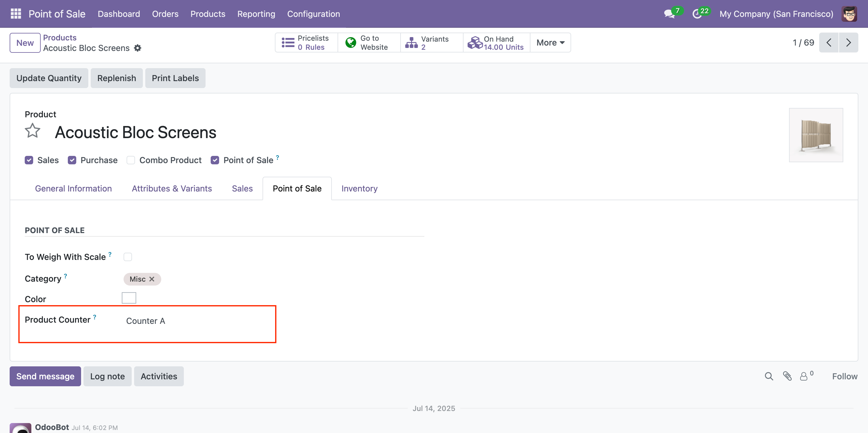Open the activities clock icon

[697, 14]
